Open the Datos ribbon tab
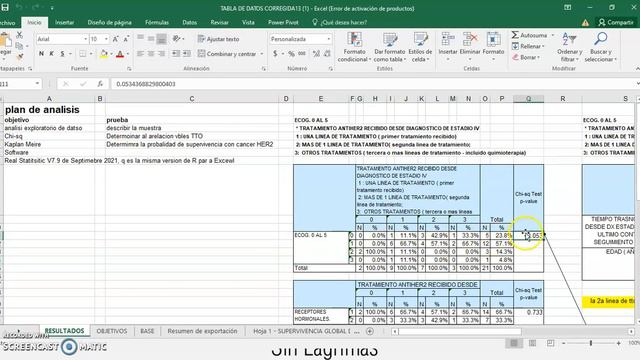The width and height of the screenshot is (640, 360). point(189,22)
